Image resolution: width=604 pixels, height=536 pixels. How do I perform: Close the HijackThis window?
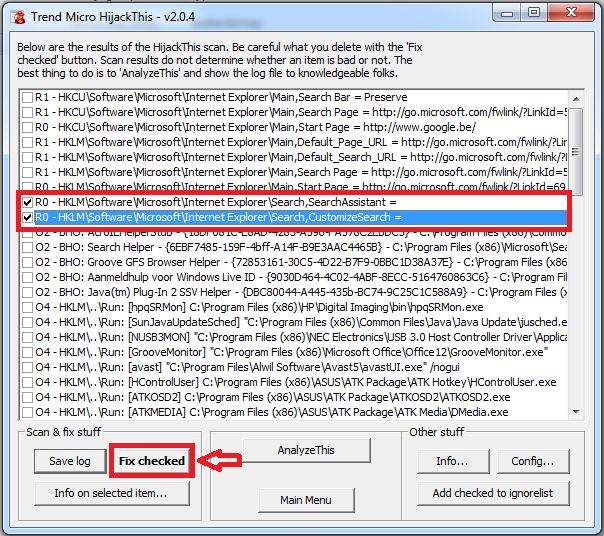[572, 13]
